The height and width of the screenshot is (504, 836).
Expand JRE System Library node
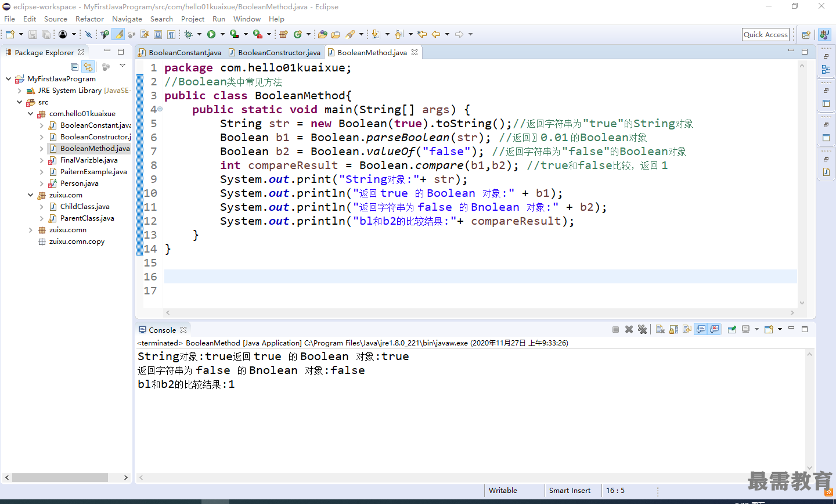click(19, 91)
